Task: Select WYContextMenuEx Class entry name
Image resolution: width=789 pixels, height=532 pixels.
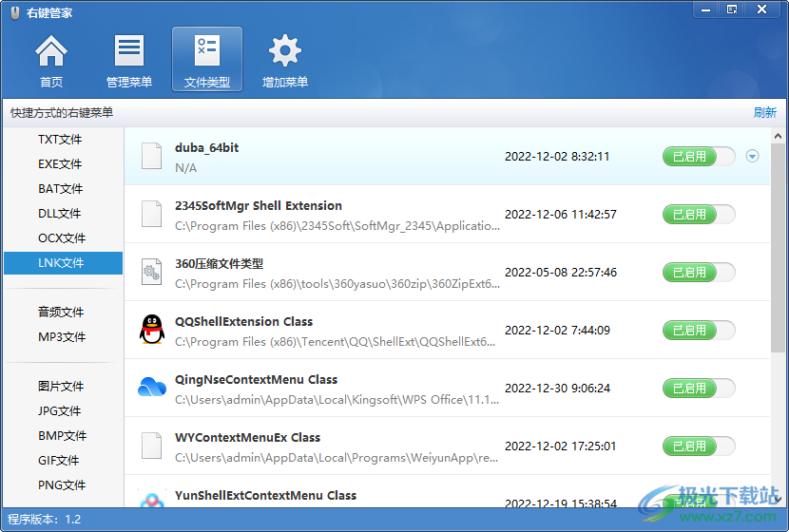Action: pyautogui.click(x=247, y=437)
